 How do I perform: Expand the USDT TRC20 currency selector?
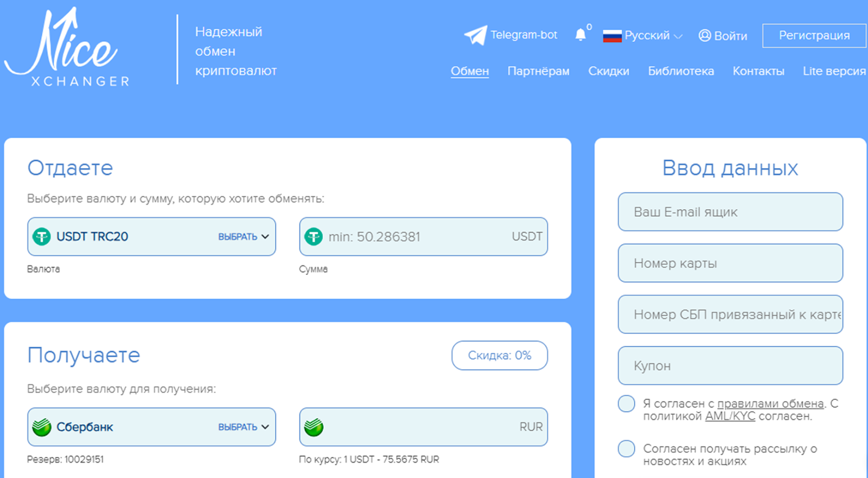151,237
